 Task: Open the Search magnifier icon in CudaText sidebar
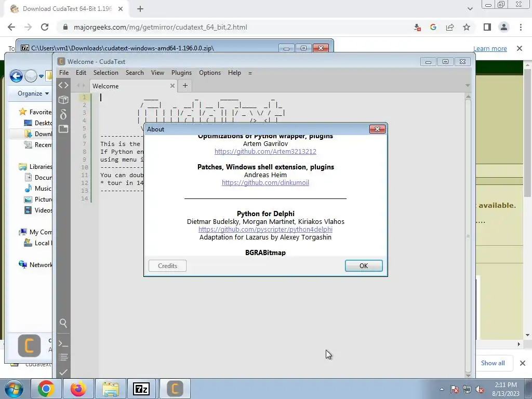click(x=63, y=323)
